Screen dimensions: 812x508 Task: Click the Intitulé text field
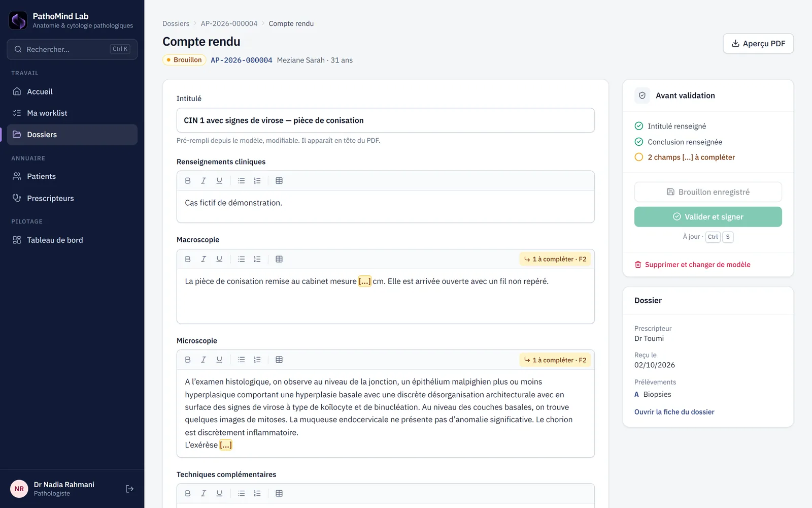(386, 120)
